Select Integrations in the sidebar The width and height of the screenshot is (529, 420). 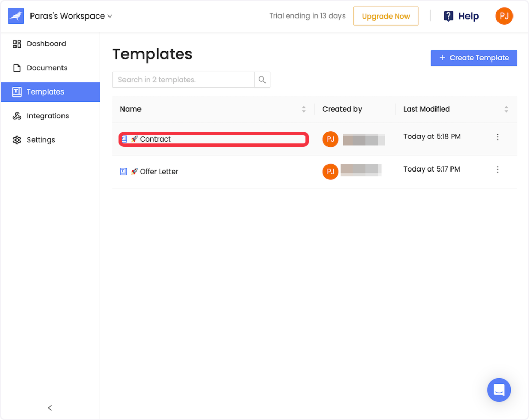[x=48, y=116]
